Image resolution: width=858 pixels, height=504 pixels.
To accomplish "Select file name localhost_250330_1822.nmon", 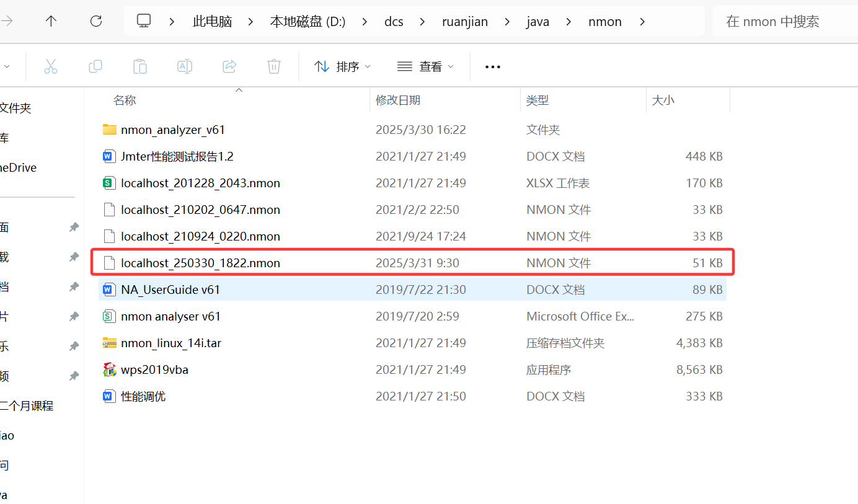I will [x=201, y=263].
